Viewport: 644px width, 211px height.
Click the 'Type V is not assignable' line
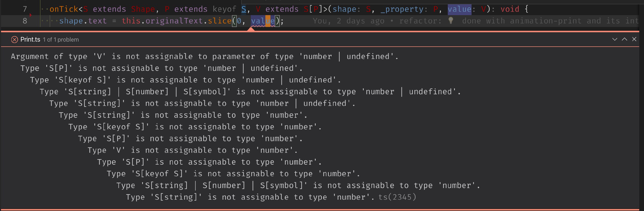[x=193, y=150]
